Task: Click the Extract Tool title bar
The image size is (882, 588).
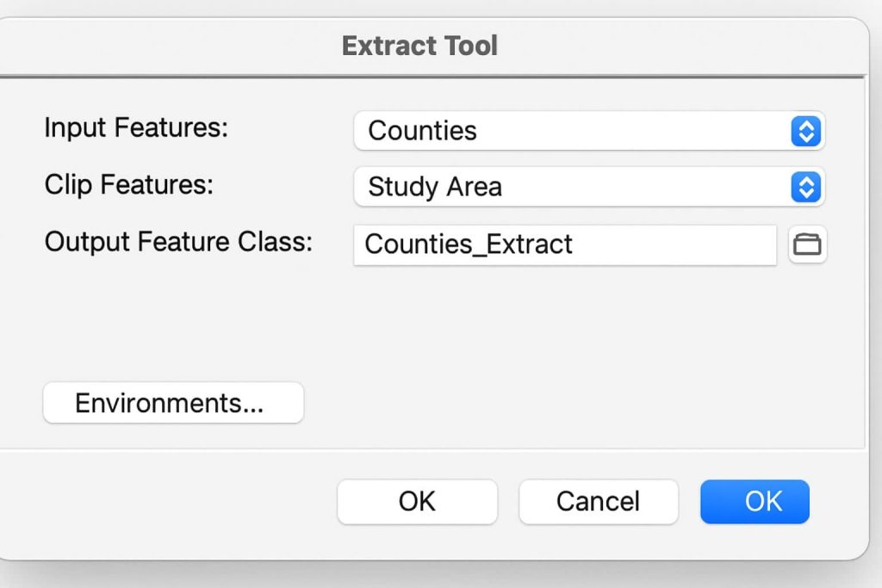Action: (419, 45)
